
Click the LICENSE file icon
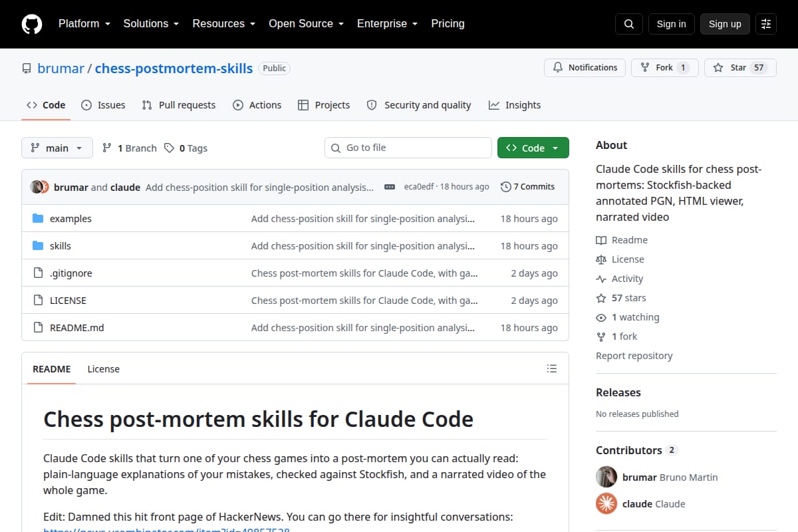38,301
